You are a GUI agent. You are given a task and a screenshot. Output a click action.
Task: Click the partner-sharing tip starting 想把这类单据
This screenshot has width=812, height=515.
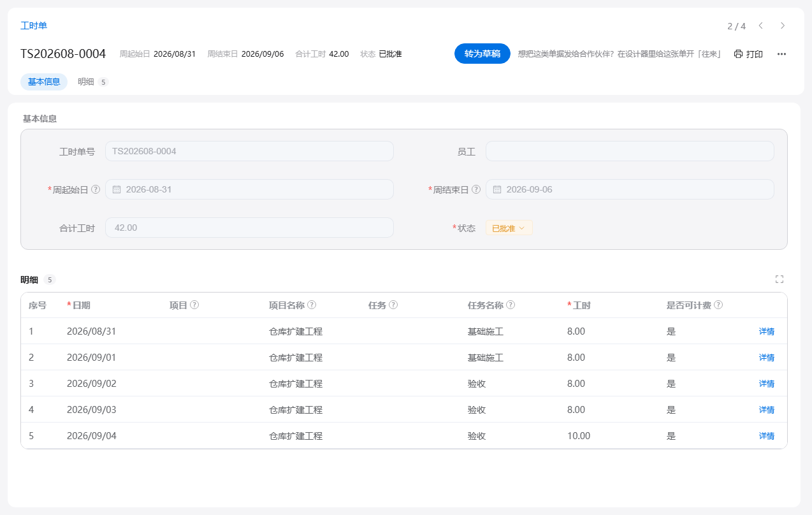point(620,54)
